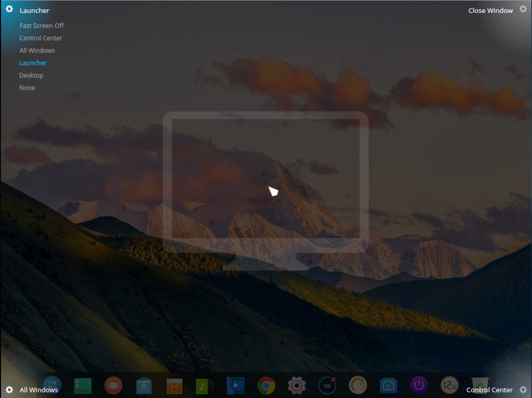This screenshot has height=398, width=532.
Task: Click the gear icon beside Launcher label
Action: pyautogui.click(x=9, y=9)
